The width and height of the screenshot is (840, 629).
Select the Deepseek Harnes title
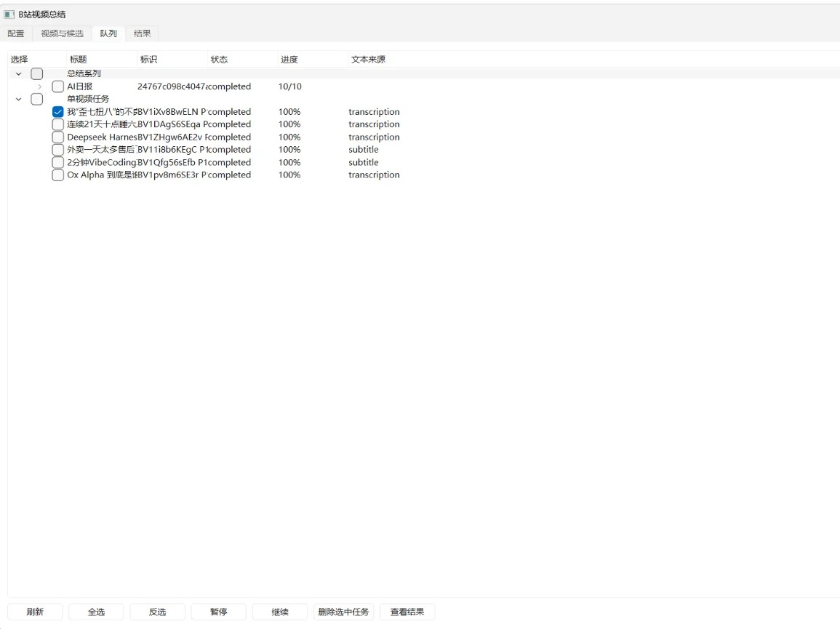tap(101, 137)
